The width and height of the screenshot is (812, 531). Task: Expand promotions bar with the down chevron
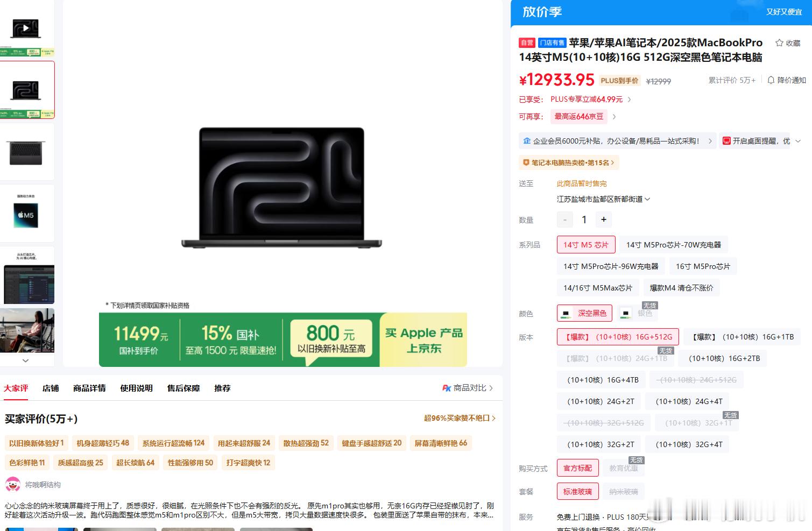click(797, 141)
